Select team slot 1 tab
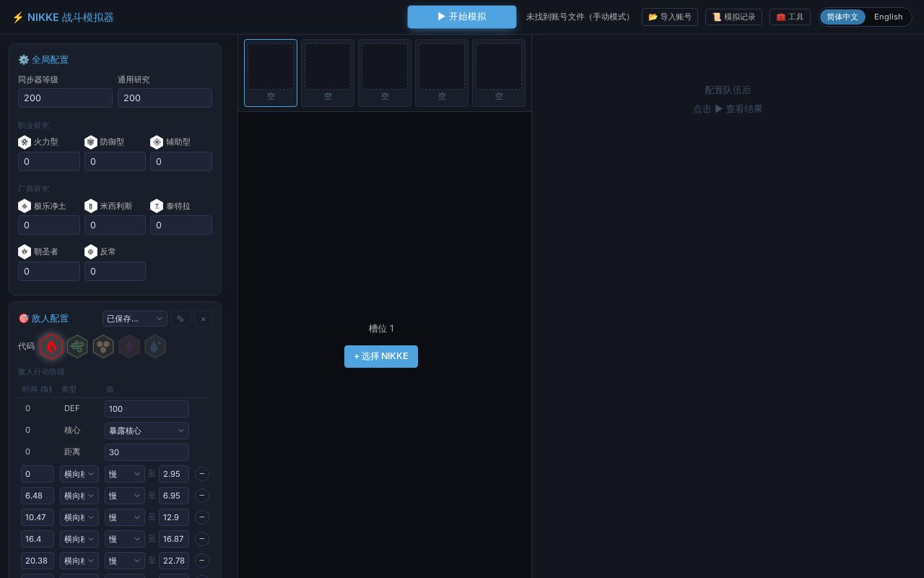This screenshot has width=924, height=578. click(271, 73)
